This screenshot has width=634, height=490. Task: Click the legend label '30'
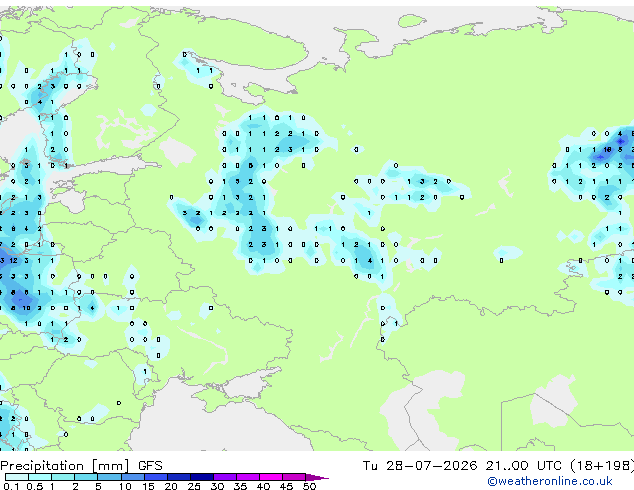217,486
